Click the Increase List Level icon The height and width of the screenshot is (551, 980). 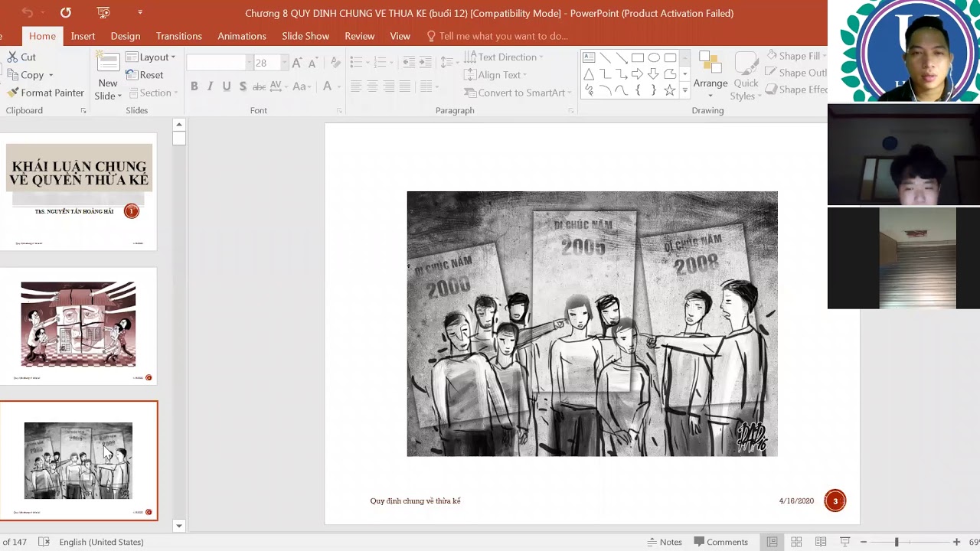[426, 63]
